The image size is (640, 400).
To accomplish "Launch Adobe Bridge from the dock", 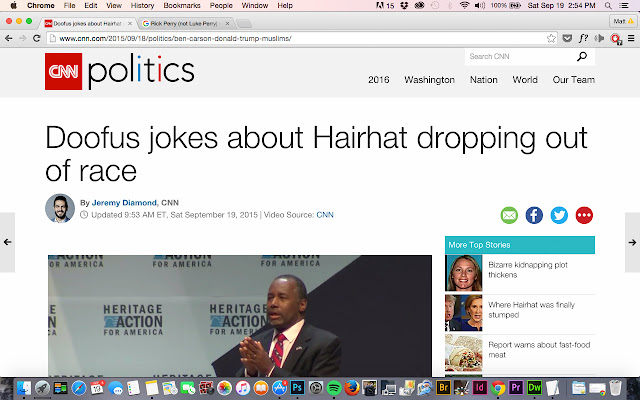I will [x=443, y=387].
